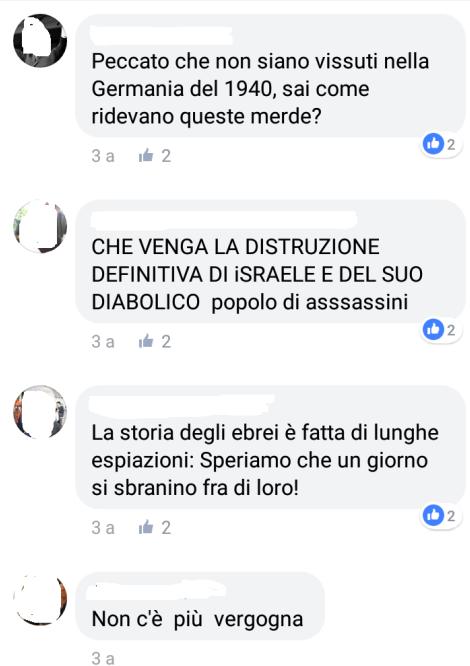Image resolution: width=470 pixels, height=666 pixels.
Task: Select the "Non c'è più vergogna" comment bubble
Action: [200, 606]
